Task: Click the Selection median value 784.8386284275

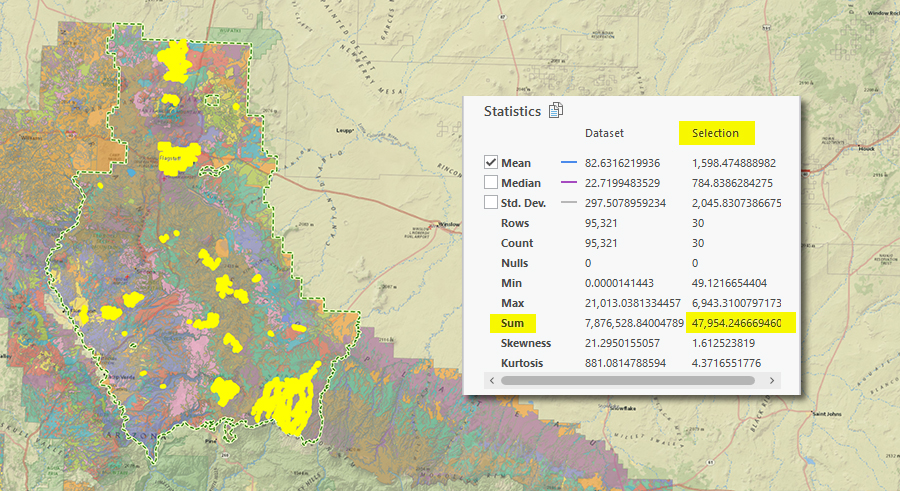Action: pos(732,183)
